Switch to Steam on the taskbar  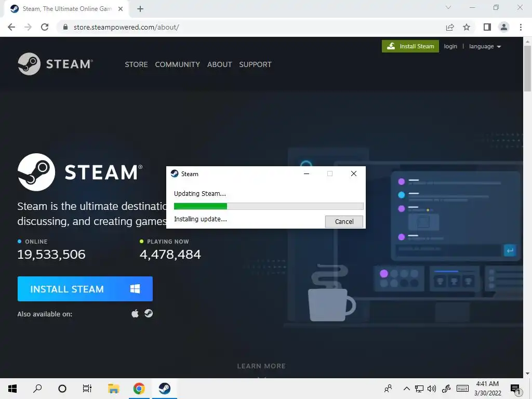(165, 389)
